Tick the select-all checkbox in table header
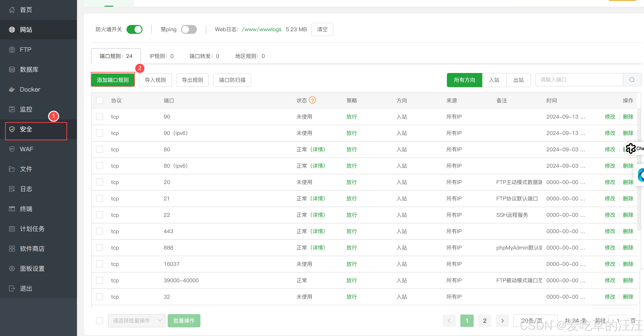 coord(100,100)
